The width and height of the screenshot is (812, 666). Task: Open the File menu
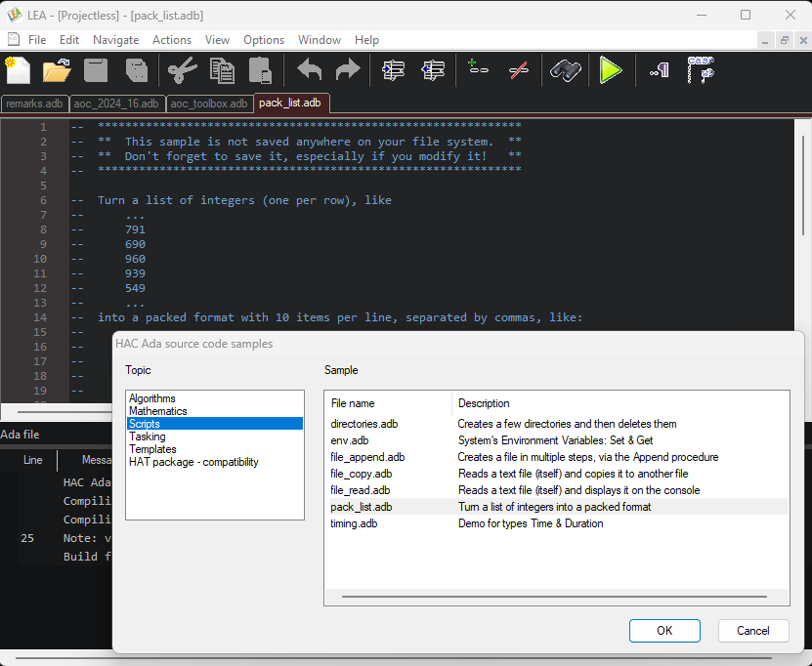pyautogui.click(x=37, y=40)
